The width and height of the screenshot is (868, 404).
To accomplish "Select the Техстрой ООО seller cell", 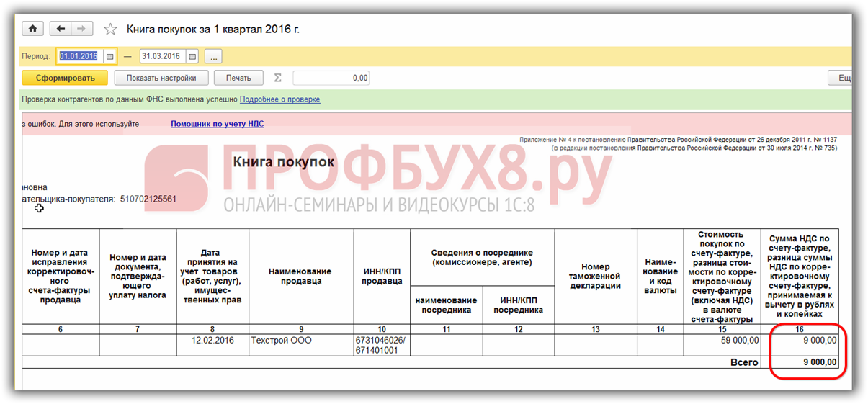I will coord(300,341).
